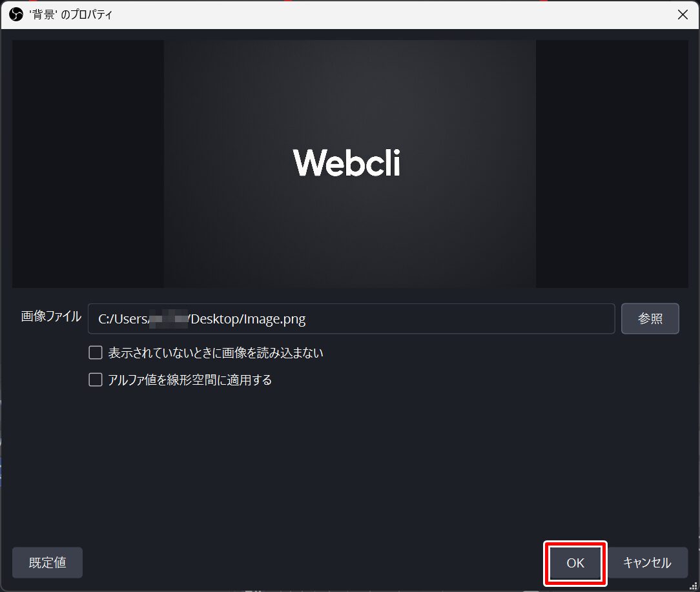Click the '背景' のプロパティ title text
700x592 pixels.
(x=70, y=15)
